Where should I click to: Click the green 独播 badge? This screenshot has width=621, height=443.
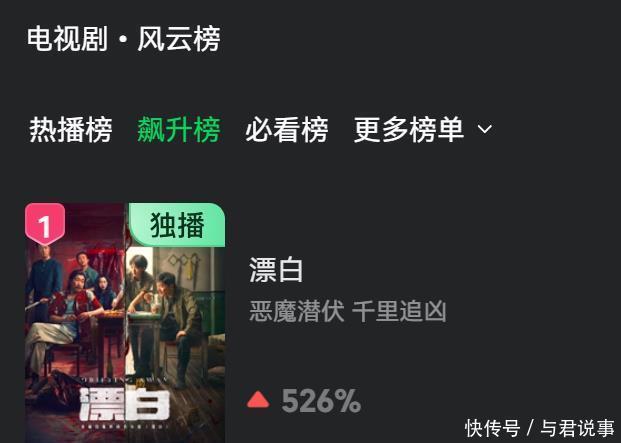(x=177, y=225)
